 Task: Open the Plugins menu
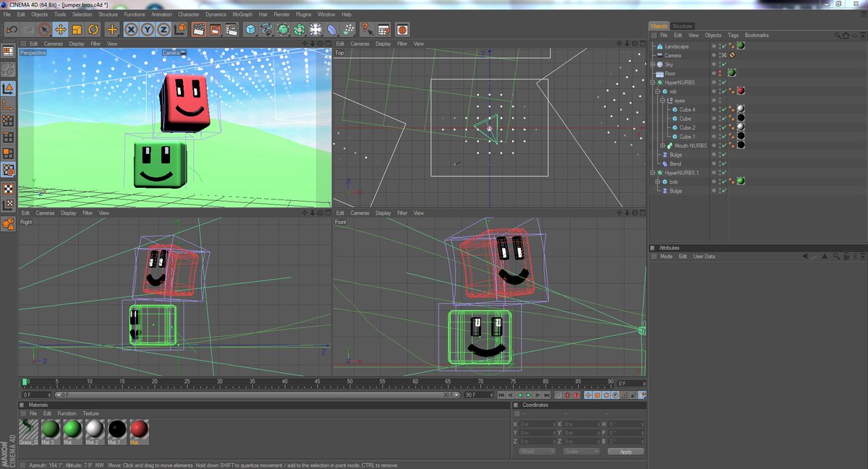click(x=304, y=14)
